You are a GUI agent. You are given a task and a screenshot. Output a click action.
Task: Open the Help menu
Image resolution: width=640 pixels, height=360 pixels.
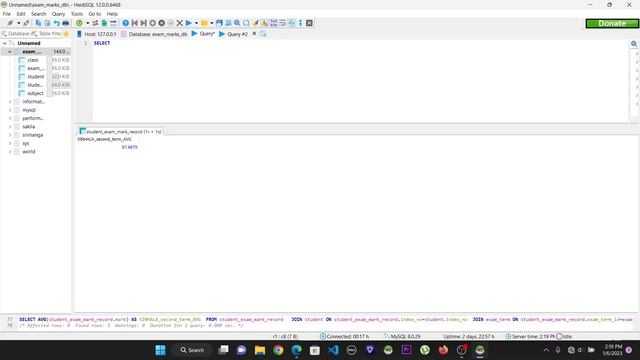tap(112, 14)
